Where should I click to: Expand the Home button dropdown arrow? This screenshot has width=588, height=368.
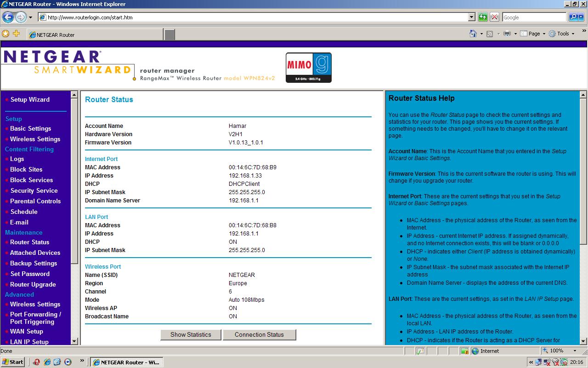pyautogui.click(x=481, y=34)
